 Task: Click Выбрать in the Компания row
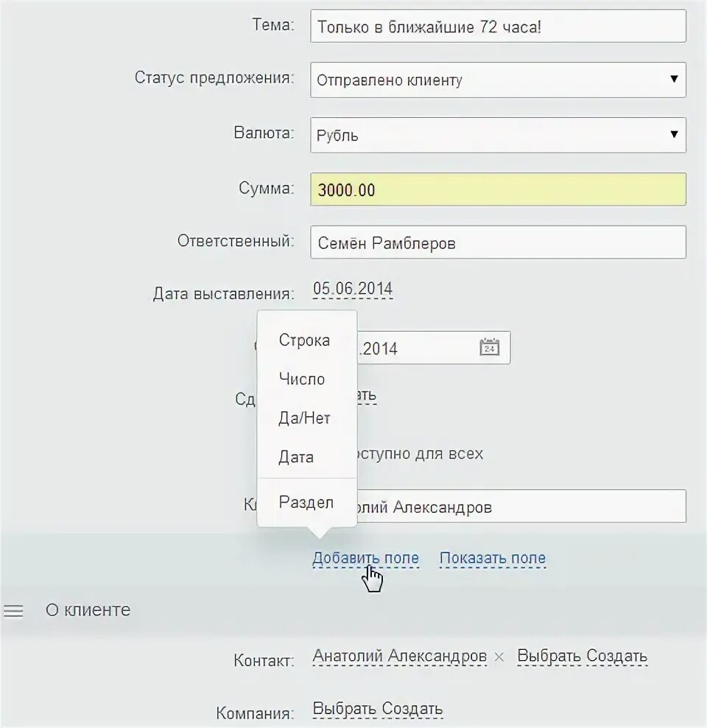click(345, 710)
